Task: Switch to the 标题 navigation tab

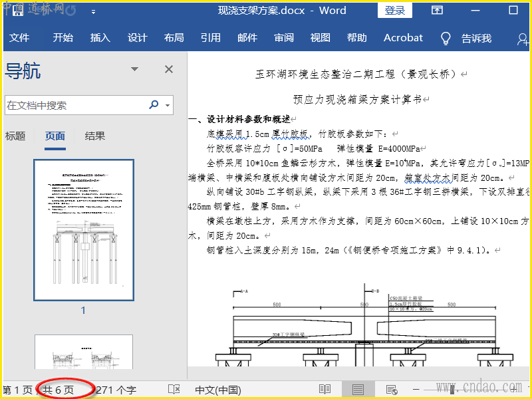Action: tap(15, 136)
